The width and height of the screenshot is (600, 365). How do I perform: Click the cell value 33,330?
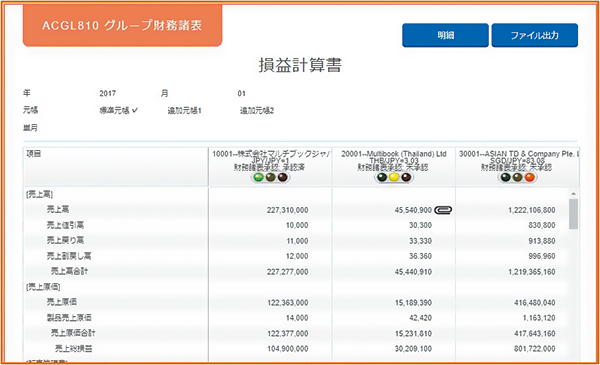tap(421, 241)
